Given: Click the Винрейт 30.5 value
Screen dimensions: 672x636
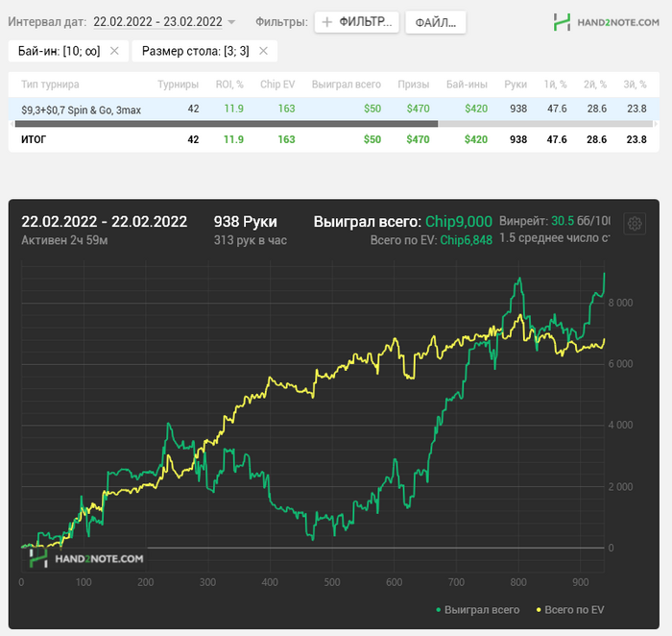Looking at the screenshot, I should click(563, 221).
